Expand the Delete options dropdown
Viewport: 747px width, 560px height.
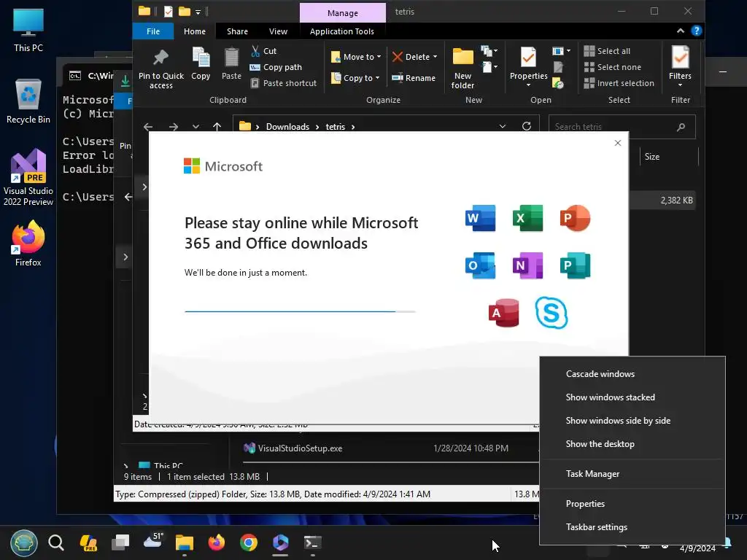[x=435, y=57]
